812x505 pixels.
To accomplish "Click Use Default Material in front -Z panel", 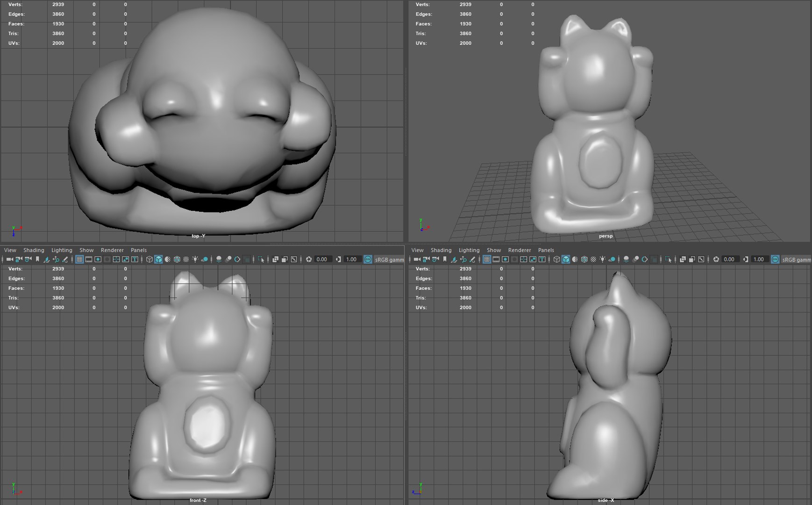I will [x=168, y=260].
